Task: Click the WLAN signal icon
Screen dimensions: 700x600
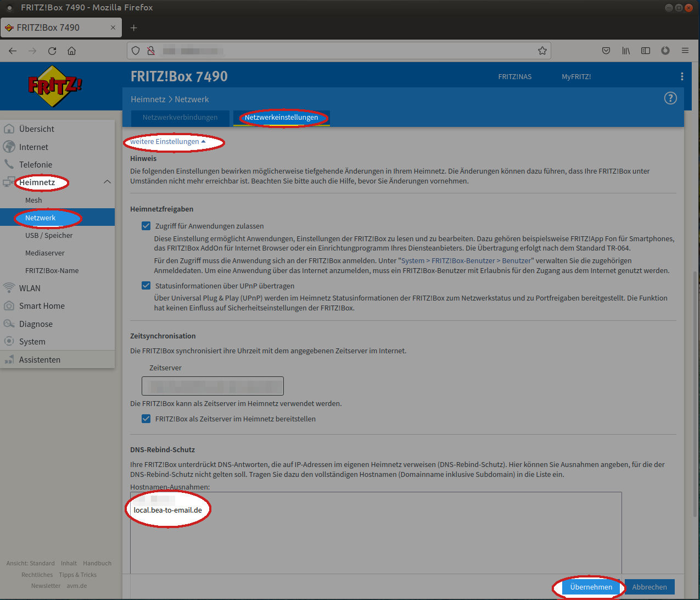Action: pos(9,288)
